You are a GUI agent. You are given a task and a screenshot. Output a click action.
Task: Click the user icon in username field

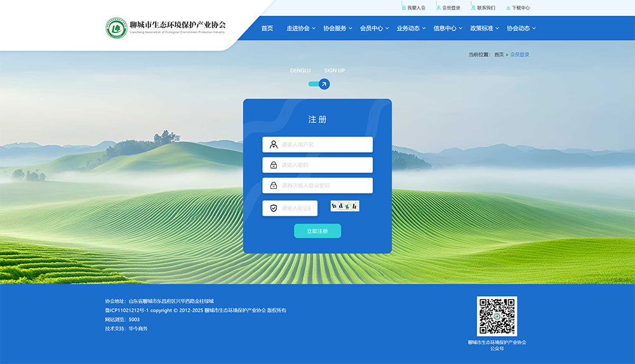click(273, 145)
